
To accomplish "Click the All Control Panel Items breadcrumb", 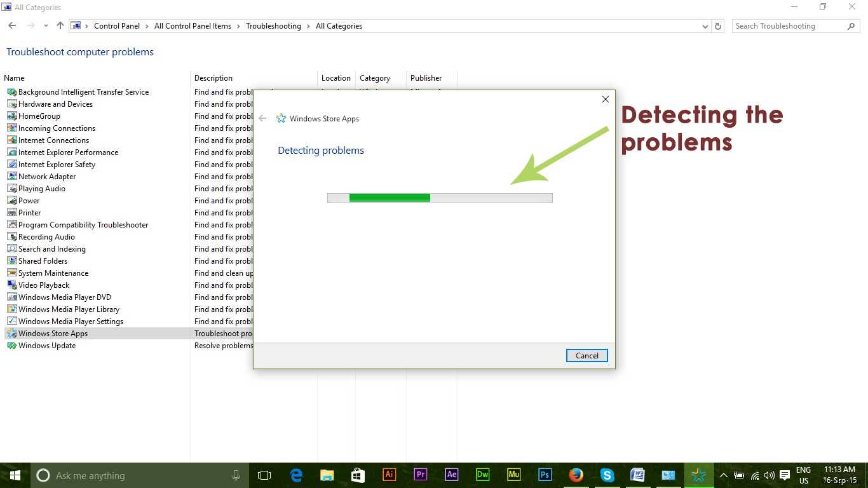I will coord(193,26).
